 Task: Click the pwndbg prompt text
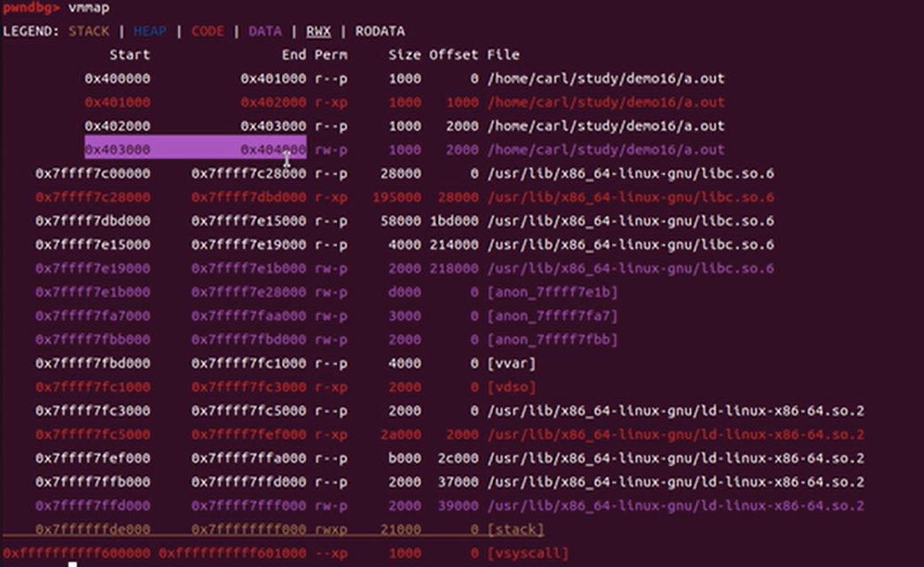[x=30, y=8]
